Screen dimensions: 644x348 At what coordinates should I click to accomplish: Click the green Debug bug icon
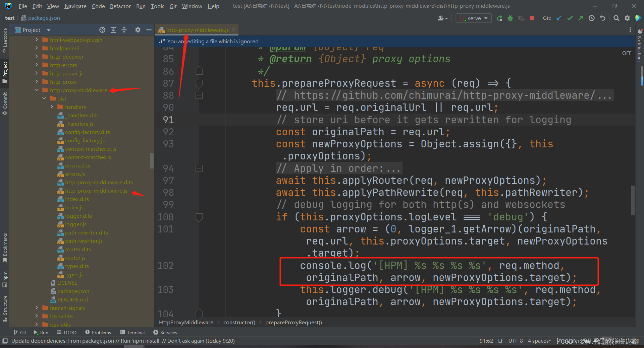point(510,18)
